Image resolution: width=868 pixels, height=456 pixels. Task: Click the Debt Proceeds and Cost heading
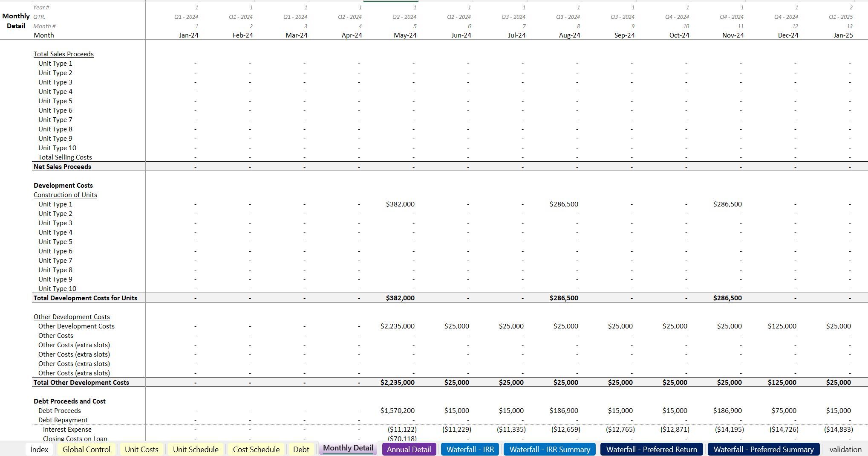point(69,401)
